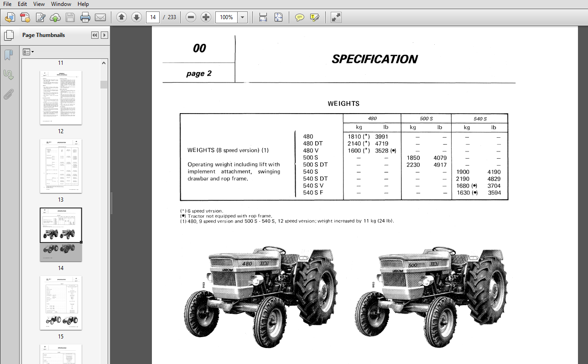Click the 100% zoom value field
Viewport: 588px width, 364px height.
[227, 17]
